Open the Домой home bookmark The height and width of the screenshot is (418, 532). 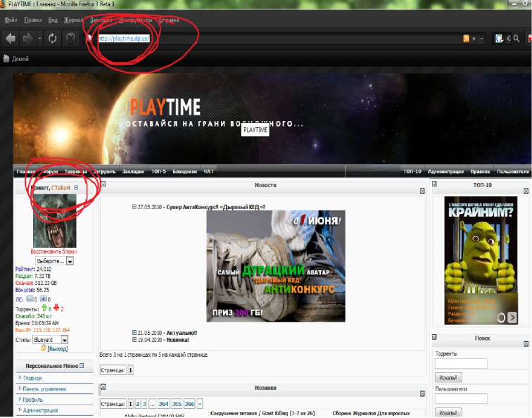pos(16,58)
